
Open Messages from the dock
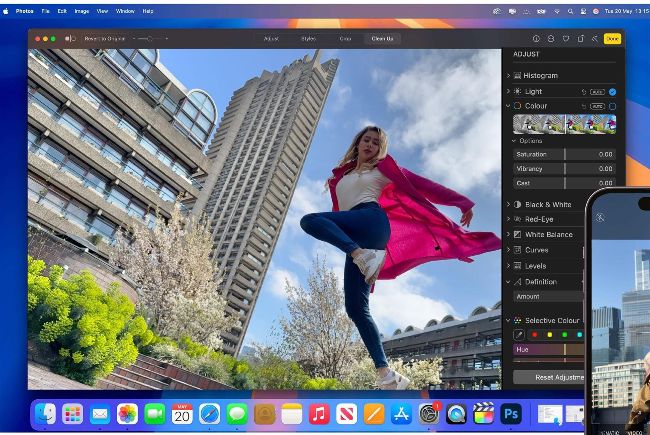(x=237, y=414)
